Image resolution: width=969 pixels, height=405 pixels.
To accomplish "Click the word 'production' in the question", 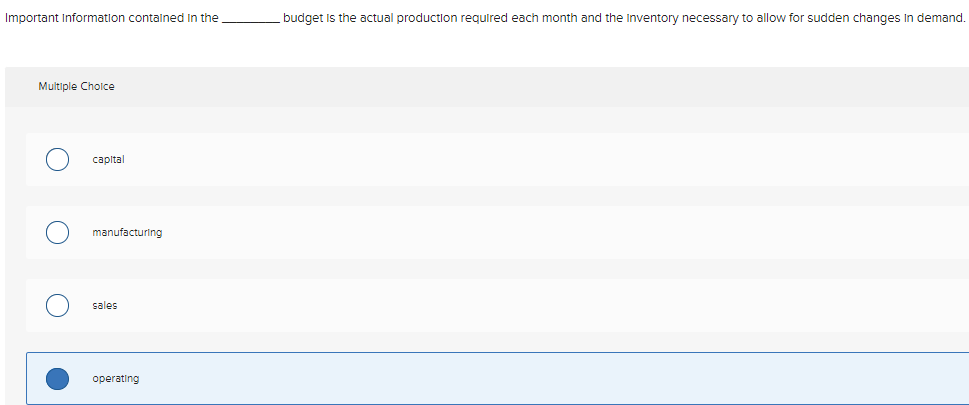I will 427,18.
